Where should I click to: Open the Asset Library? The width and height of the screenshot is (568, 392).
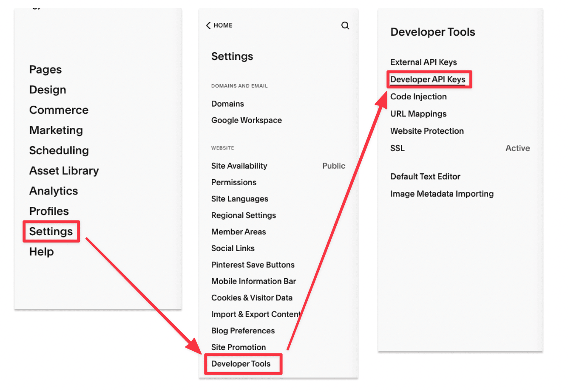click(64, 170)
